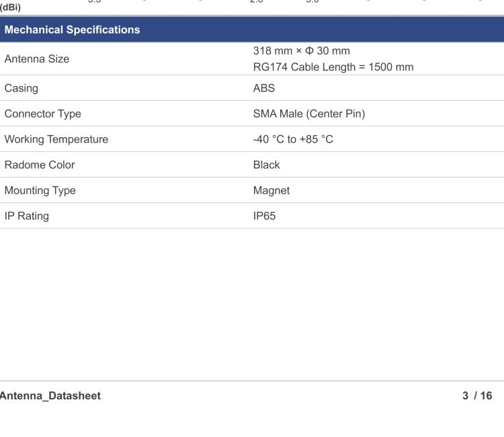Click the Antenna Size row label
The width and height of the screenshot is (504, 437).
pyautogui.click(x=37, y=59)
